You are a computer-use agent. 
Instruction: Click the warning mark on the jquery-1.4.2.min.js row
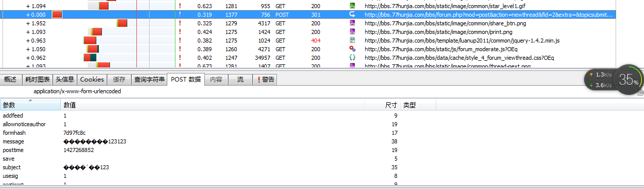180,41
